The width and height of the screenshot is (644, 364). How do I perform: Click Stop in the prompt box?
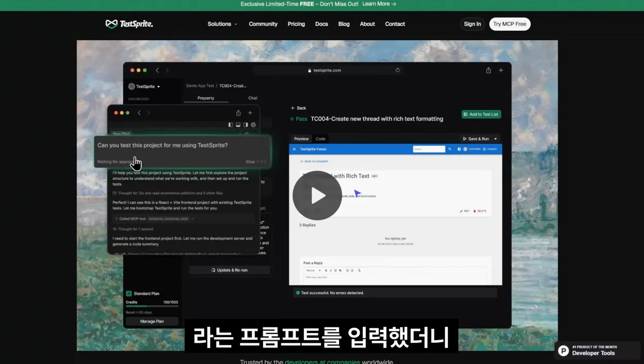coord(250,162)
